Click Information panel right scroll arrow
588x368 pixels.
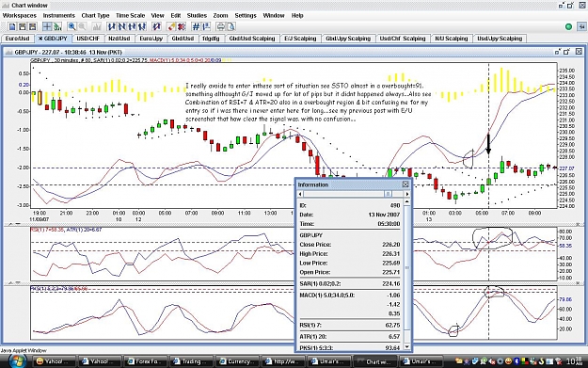click(407, 194)
